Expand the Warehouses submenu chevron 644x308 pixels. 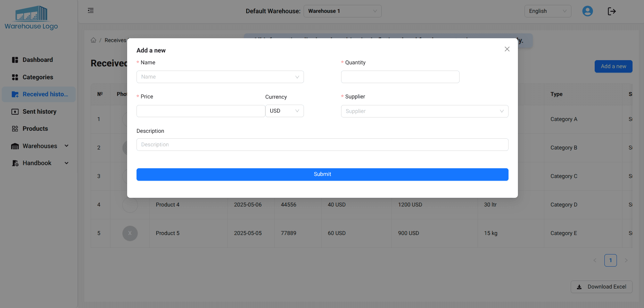tap(66, 146)
